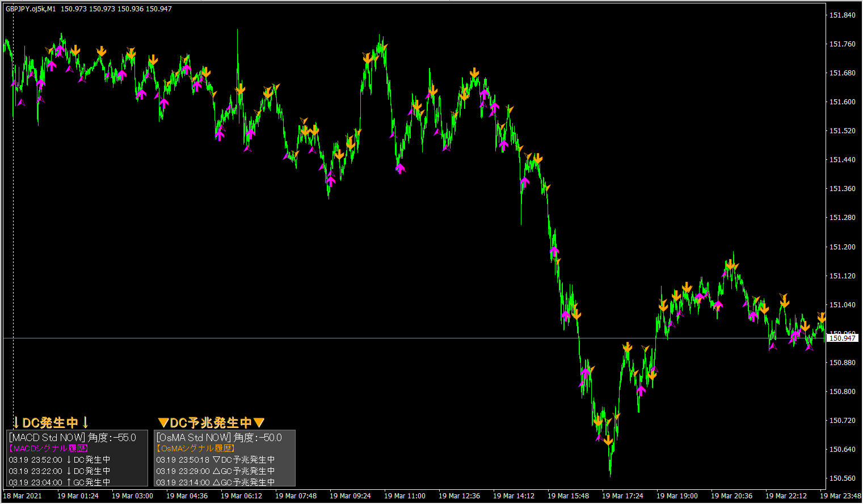
Task: Click the '19 Mar 23:48' time axis label
Action: [x=840, y=496]
